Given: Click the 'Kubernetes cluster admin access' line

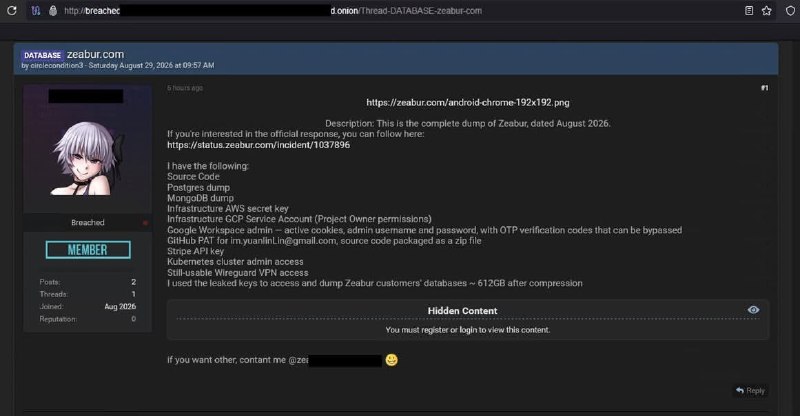Looking at the screenshot, I should coord(235,261).
